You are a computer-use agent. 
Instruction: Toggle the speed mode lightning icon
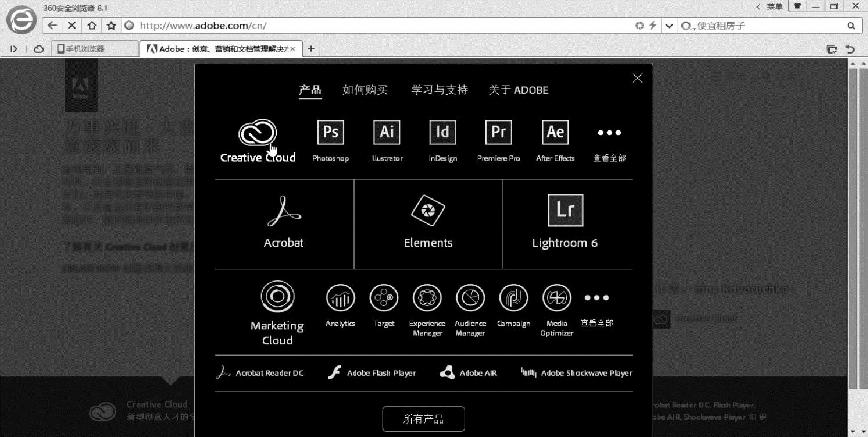(653, 26)
